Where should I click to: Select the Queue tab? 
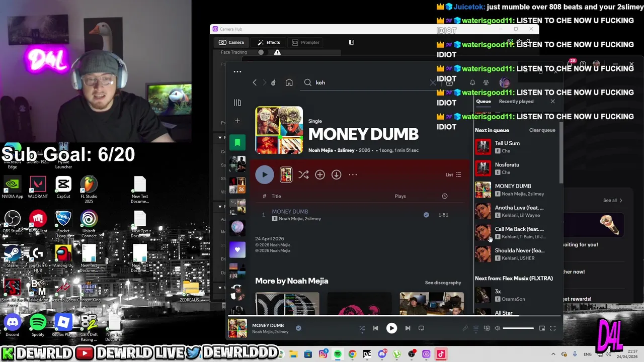[x=484, y=102]
